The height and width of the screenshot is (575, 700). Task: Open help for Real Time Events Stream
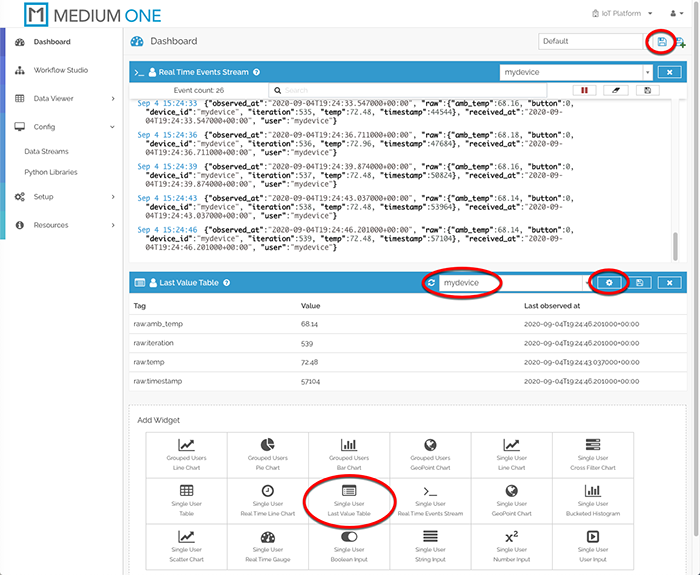pyautogui.click(x=257, y=73)
